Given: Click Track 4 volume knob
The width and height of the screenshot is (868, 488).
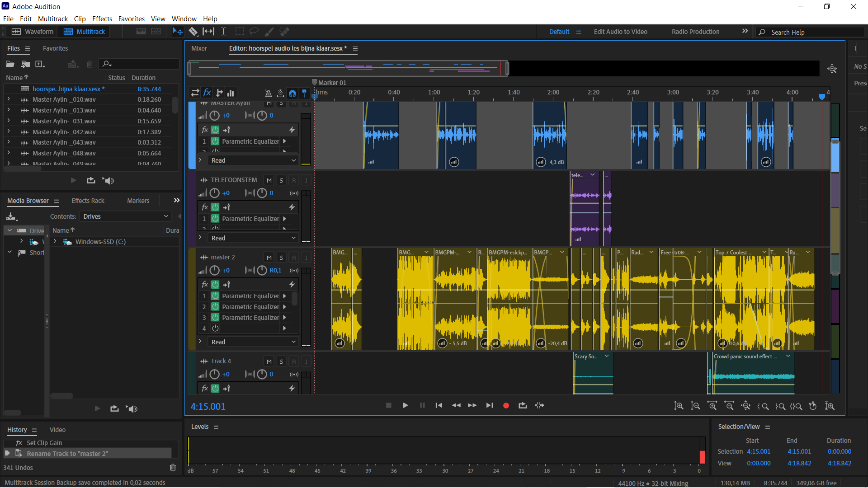Looking at the screenshot, I should tap(215, 375).
